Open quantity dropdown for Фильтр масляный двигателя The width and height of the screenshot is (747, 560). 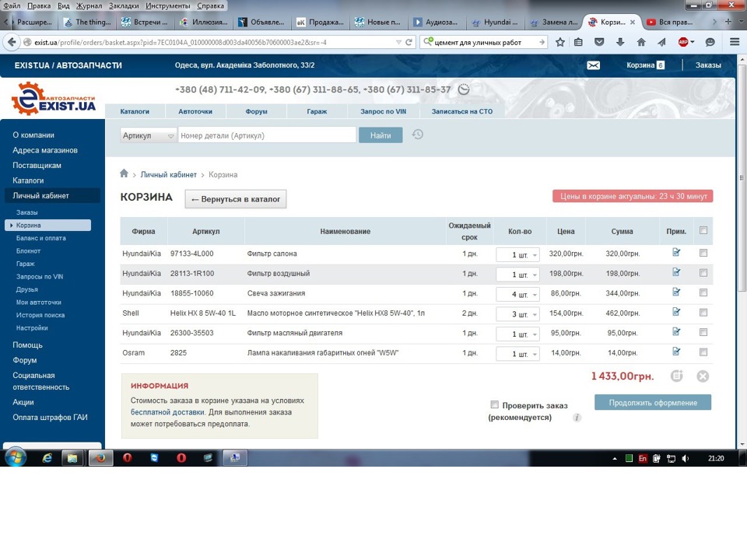517,334
